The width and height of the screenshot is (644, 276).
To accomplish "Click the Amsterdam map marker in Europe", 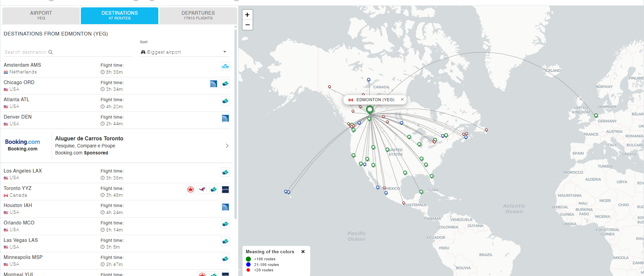I will click(596, 116).
